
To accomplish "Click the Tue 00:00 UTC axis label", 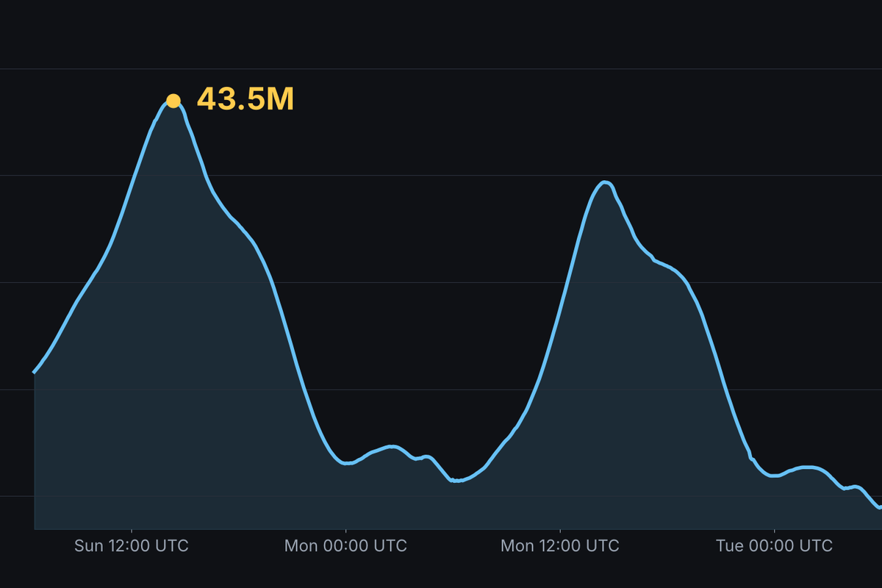I will point(774,546).
